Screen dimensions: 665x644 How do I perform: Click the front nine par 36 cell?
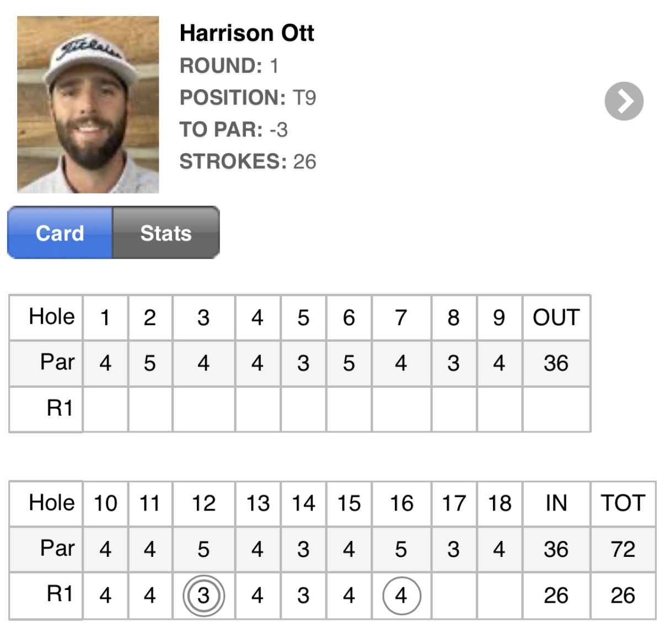pos(556,363)
